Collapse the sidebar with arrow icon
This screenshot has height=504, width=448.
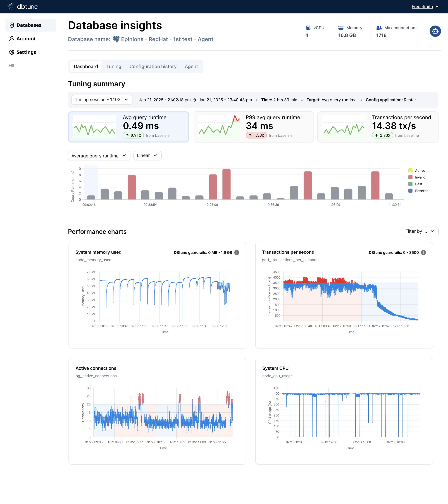coord(11,66)
